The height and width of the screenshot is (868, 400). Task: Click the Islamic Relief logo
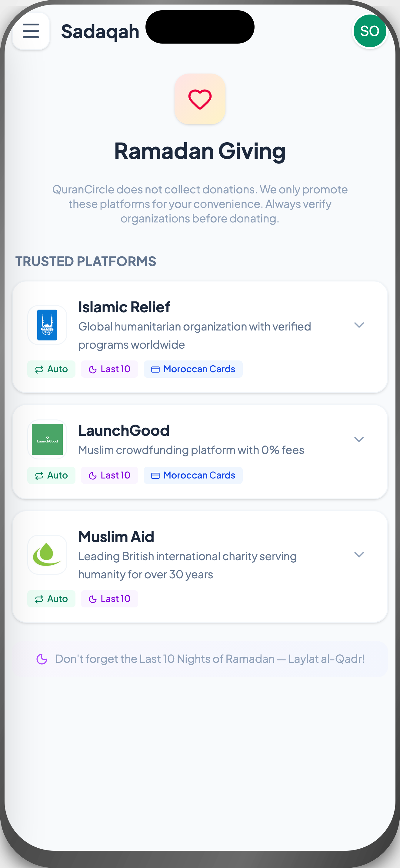[47, 325]
